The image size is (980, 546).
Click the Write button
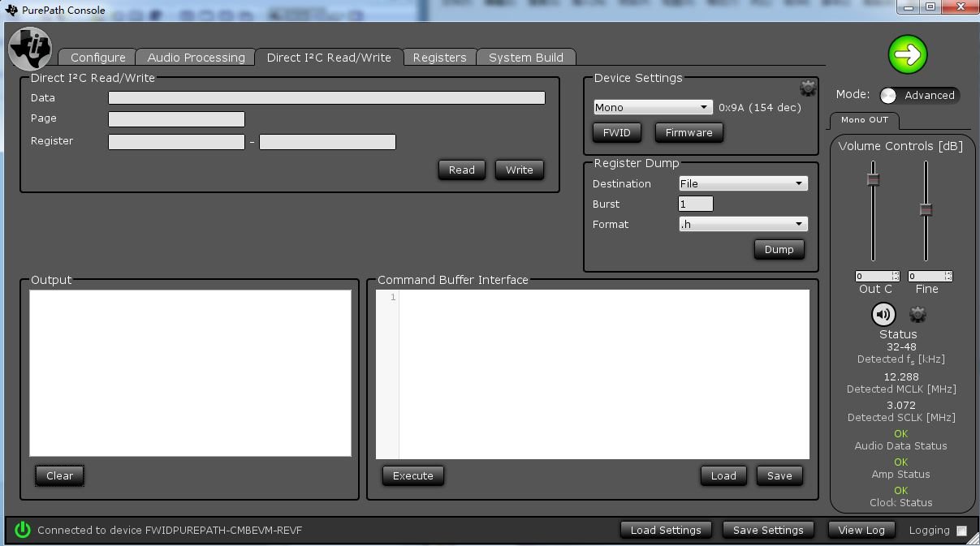point(519,170)
